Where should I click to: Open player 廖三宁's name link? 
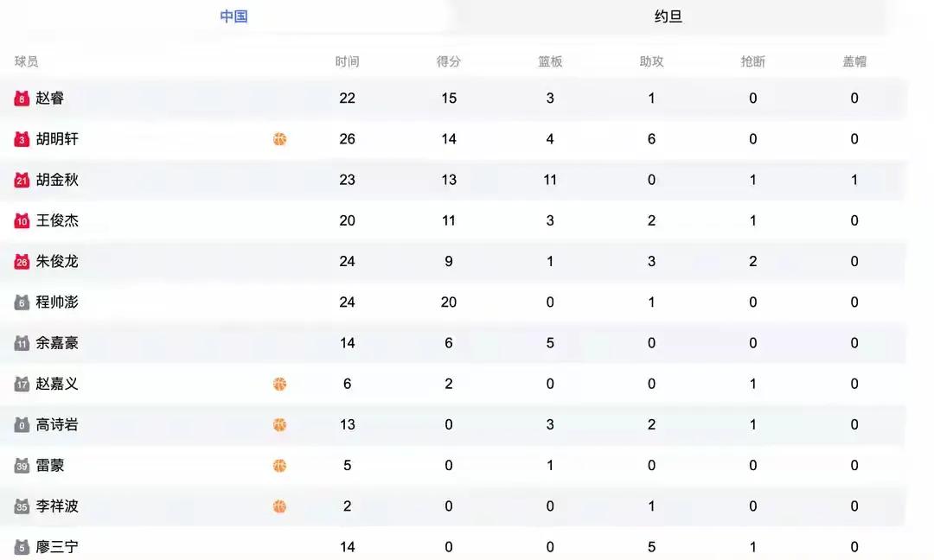(57, 547)
